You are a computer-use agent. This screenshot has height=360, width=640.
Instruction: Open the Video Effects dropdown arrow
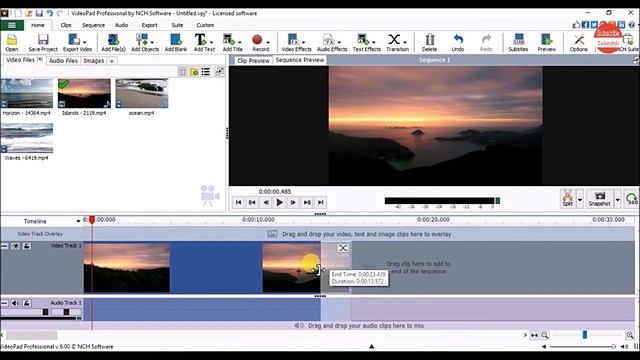(x=303, y=42)
